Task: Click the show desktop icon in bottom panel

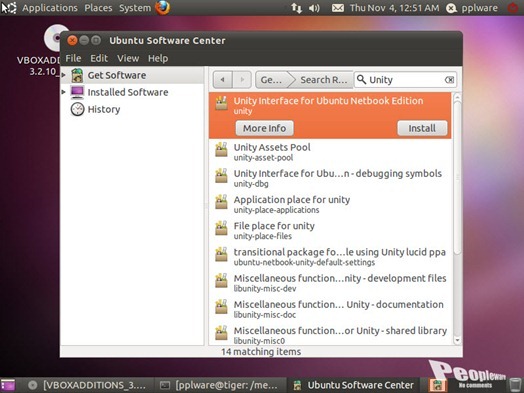Action: [8, 385]
